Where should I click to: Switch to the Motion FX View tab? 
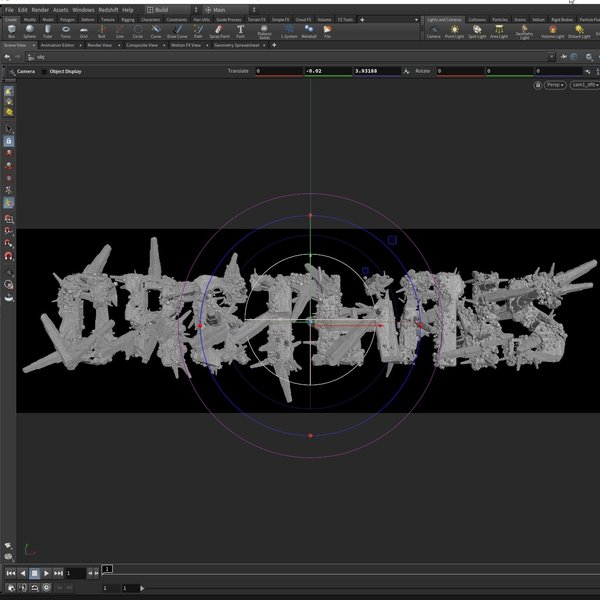pyautogui.click(x=186, y=45)
